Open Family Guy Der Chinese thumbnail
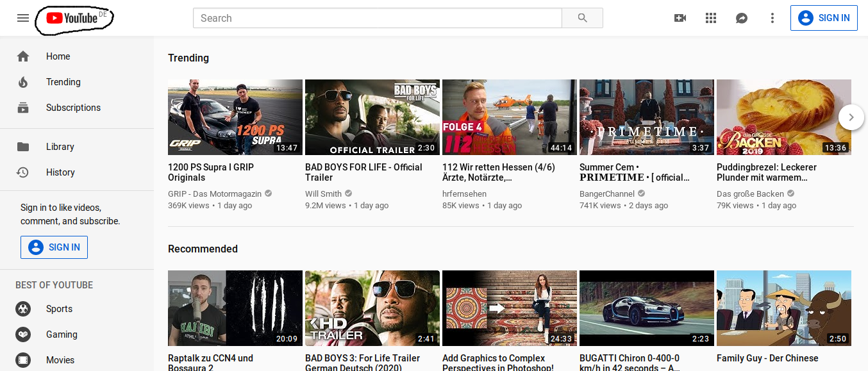 784,308
